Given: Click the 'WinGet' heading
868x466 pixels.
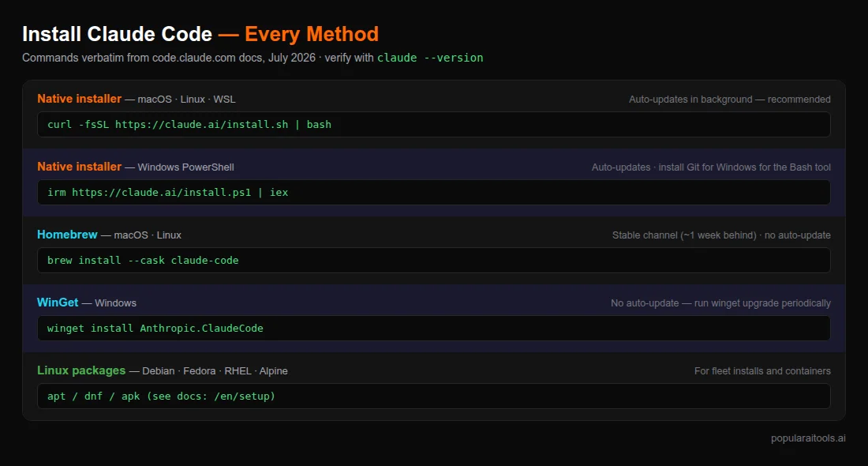Looking at the screenshot, I should click(x=58, y=303).
